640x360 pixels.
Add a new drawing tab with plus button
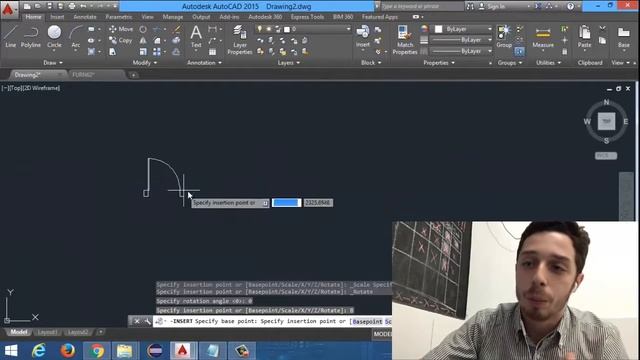133,75
